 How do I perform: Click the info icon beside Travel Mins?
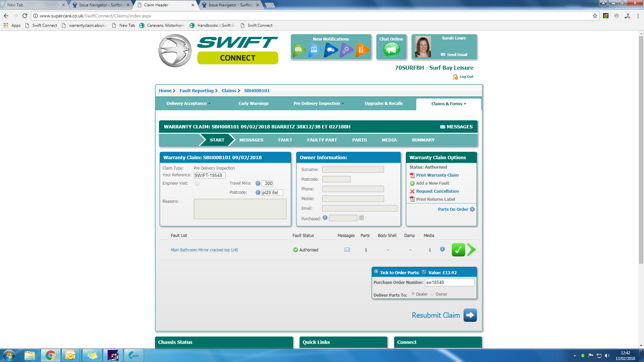(x=258, y=183)
